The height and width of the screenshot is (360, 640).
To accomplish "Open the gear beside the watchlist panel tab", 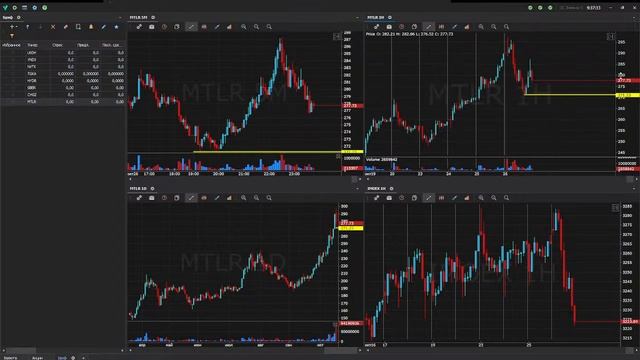I will [x=18, y=18].
